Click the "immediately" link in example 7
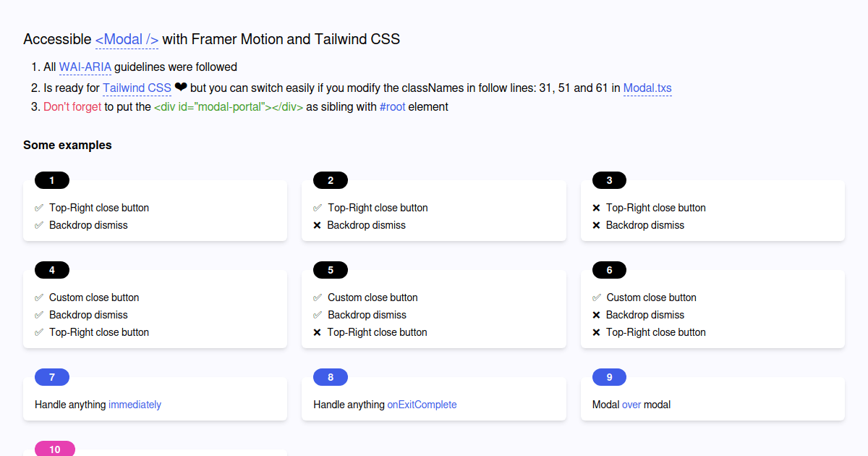This screenshot has width=868, height=456. click(135, 405)
